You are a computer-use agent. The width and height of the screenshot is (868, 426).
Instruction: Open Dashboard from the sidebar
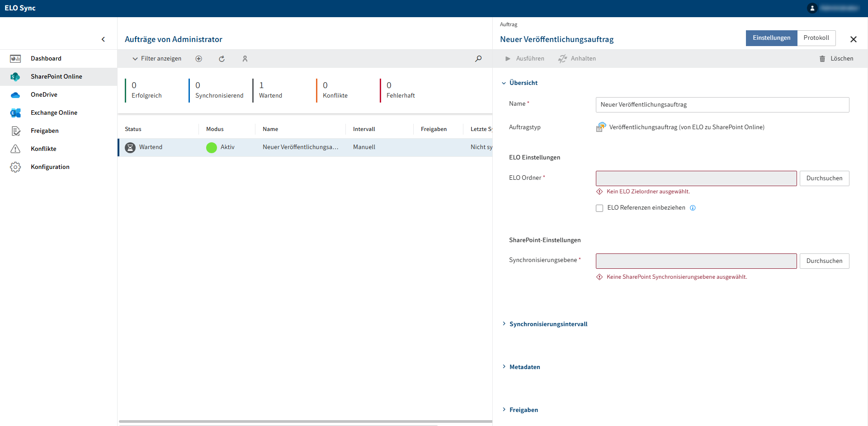pos(59,59)
